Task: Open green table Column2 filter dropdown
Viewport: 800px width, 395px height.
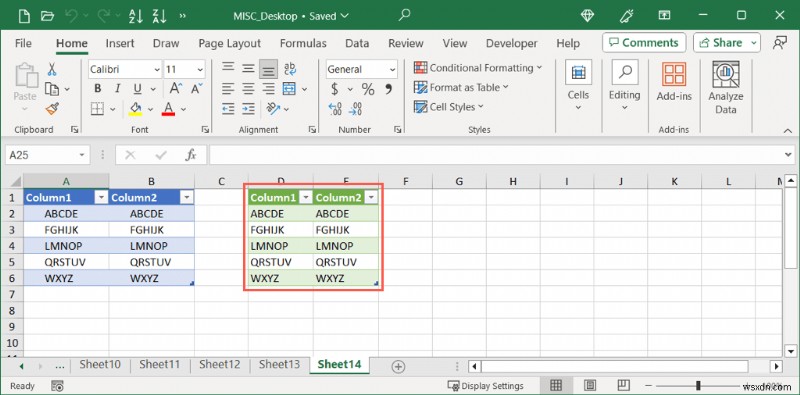Action: [371, 198]
